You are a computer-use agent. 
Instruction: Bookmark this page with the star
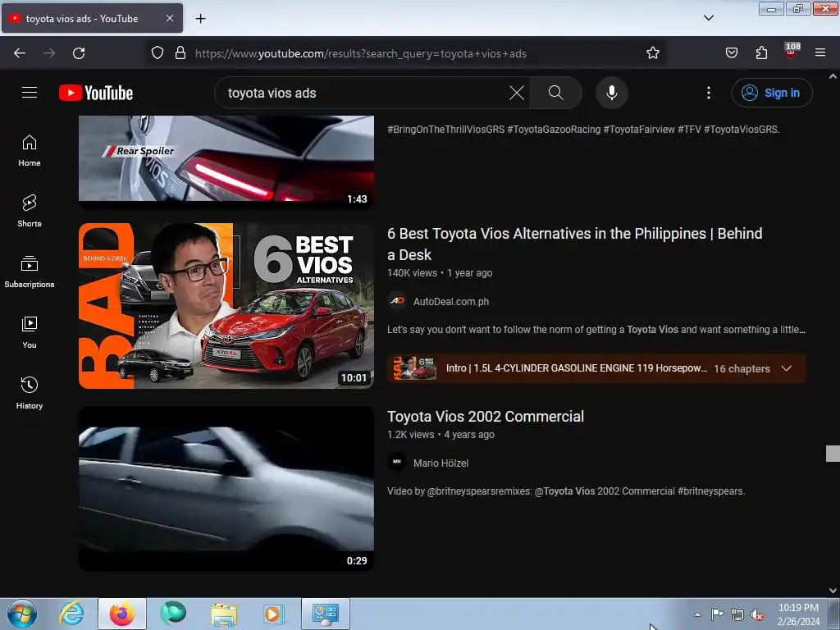click(652, 52)
